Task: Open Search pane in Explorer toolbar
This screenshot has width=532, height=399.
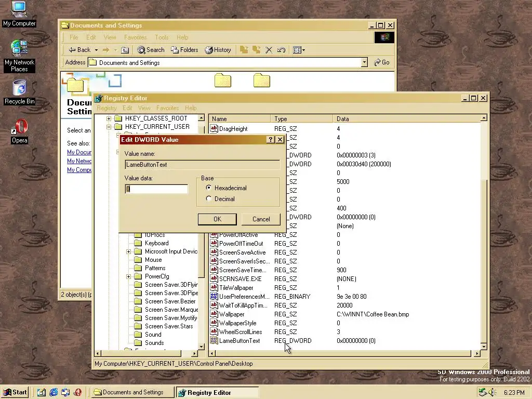Action: point(151,50)
